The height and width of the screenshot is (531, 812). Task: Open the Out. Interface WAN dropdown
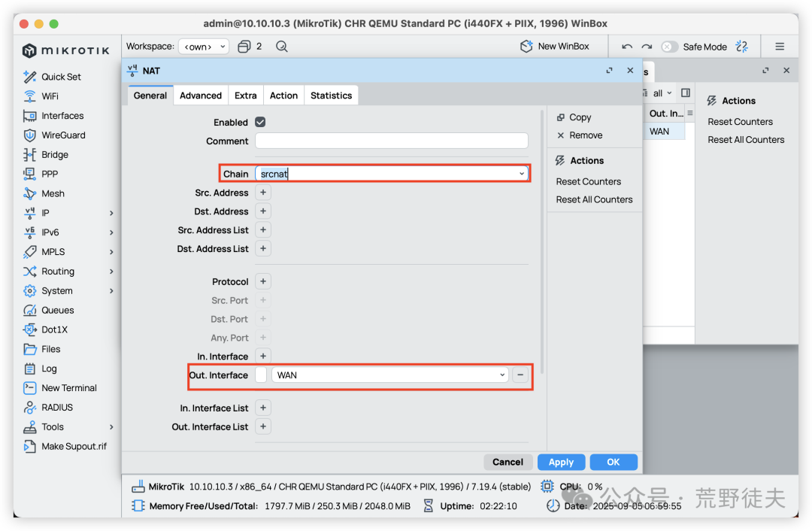coord(501,375)
